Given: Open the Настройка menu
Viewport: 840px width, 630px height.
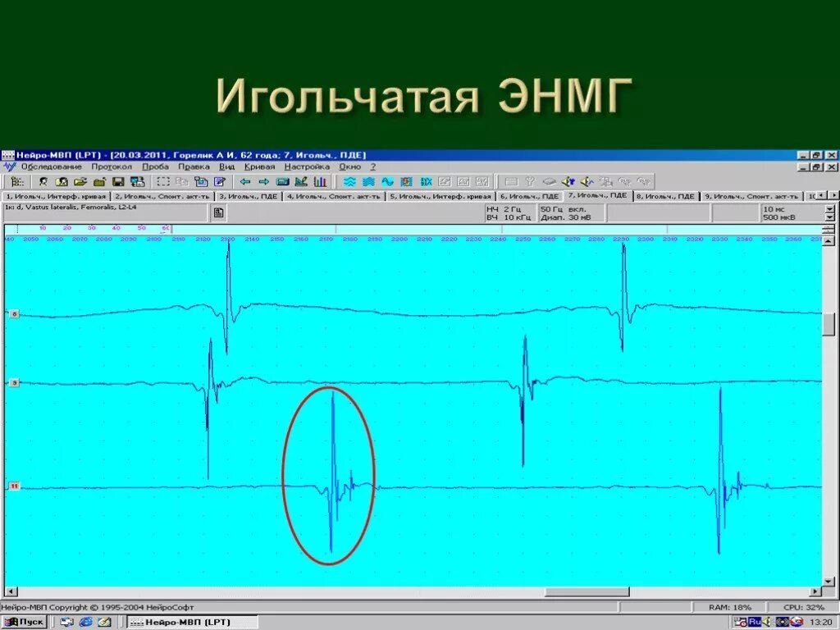Looking at the screenshot, I should 307,167.
